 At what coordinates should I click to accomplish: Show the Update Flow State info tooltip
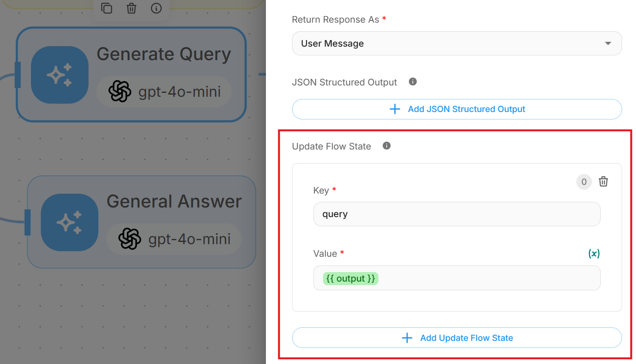coord(387,146)
